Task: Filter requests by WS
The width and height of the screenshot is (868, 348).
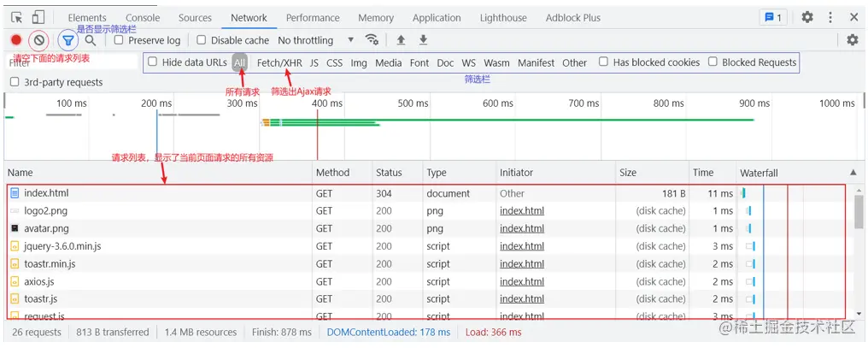Action: 469,62
